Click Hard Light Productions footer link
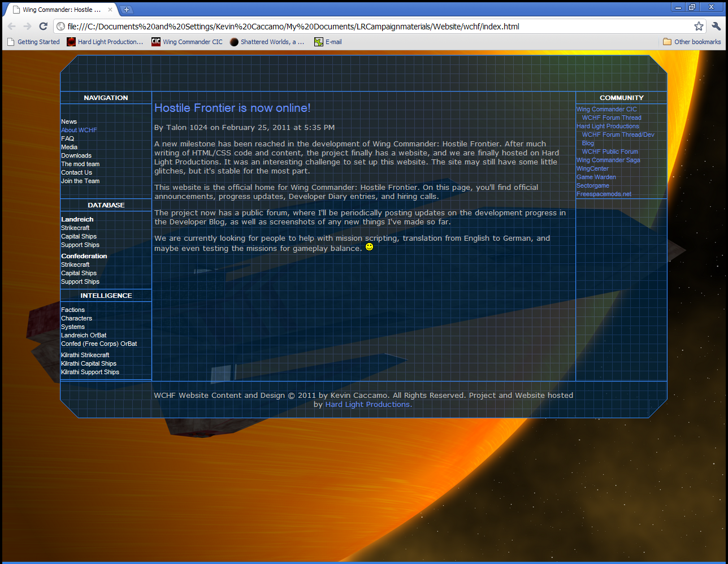Image resolution: width=728 pixels, height=564 pixels. [x=367, y=405]
